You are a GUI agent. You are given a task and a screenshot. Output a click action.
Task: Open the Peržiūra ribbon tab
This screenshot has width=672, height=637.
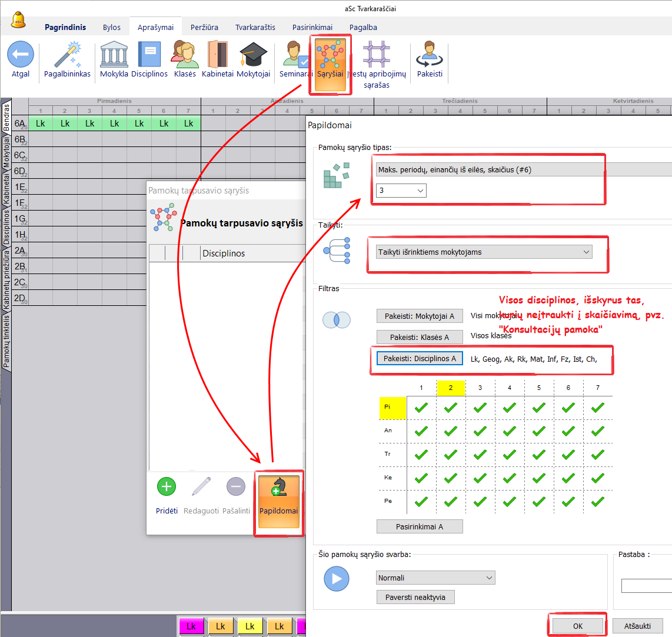[204, 27]
